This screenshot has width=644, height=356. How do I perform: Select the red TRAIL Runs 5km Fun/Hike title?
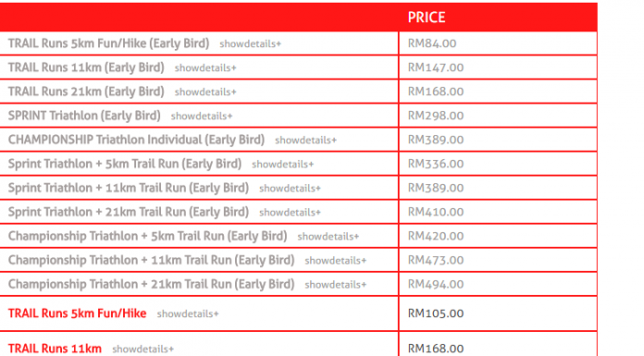coord(77,313)
